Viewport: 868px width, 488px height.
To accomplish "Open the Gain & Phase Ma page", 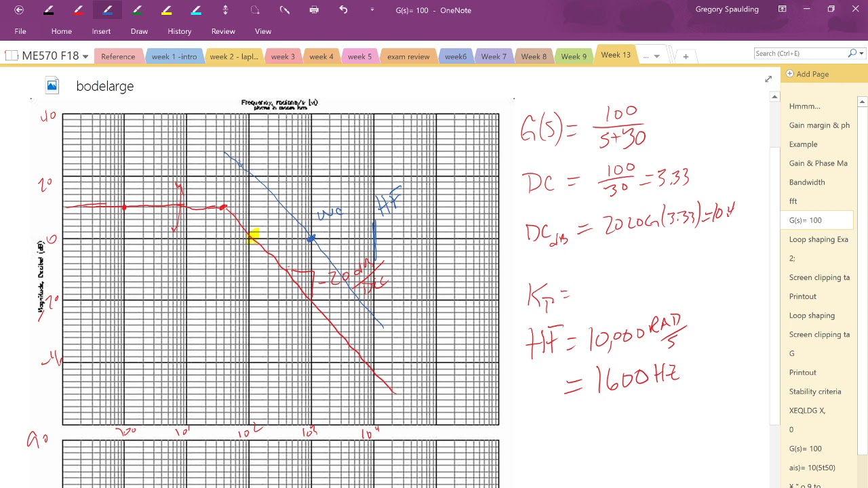I will coord(818,163).
